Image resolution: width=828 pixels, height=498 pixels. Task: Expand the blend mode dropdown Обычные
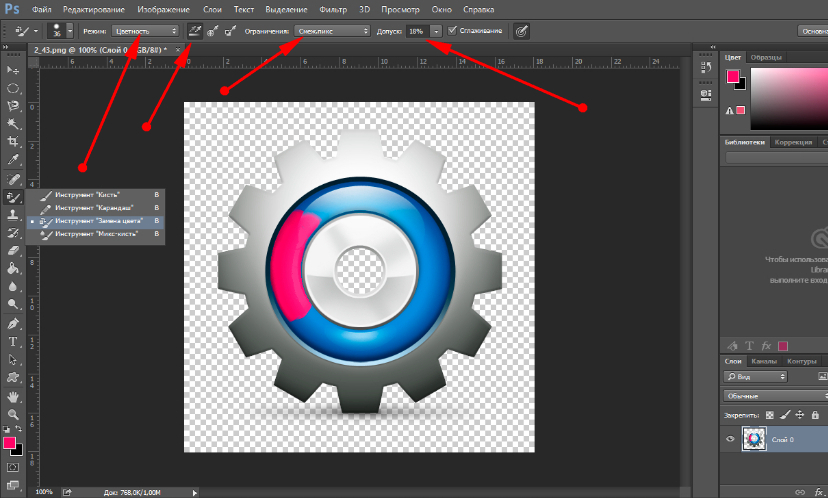tap(775, 396)
